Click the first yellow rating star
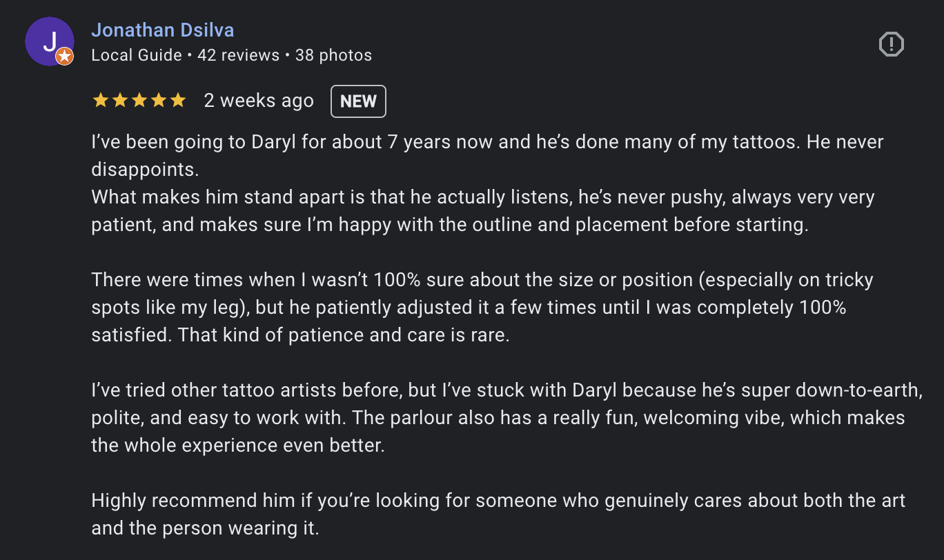The width and height of the screenshot is (944, 560). pyautogui.click(x=100, y=101)
